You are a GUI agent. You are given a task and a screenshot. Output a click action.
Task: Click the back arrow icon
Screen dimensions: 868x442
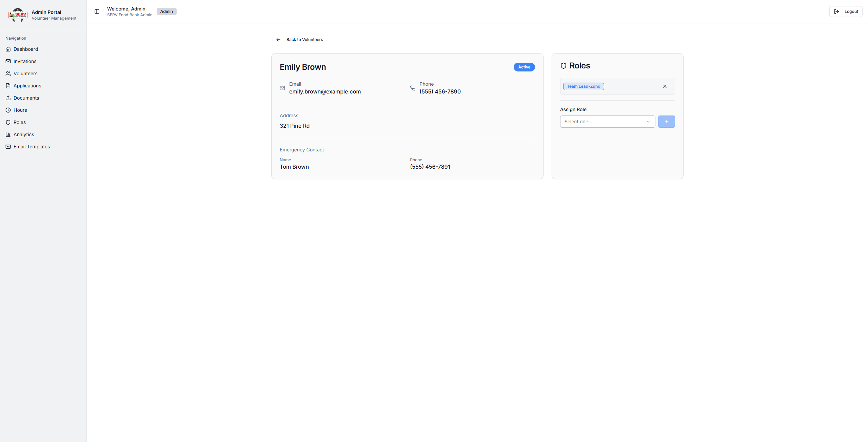[x=278, y=40]
